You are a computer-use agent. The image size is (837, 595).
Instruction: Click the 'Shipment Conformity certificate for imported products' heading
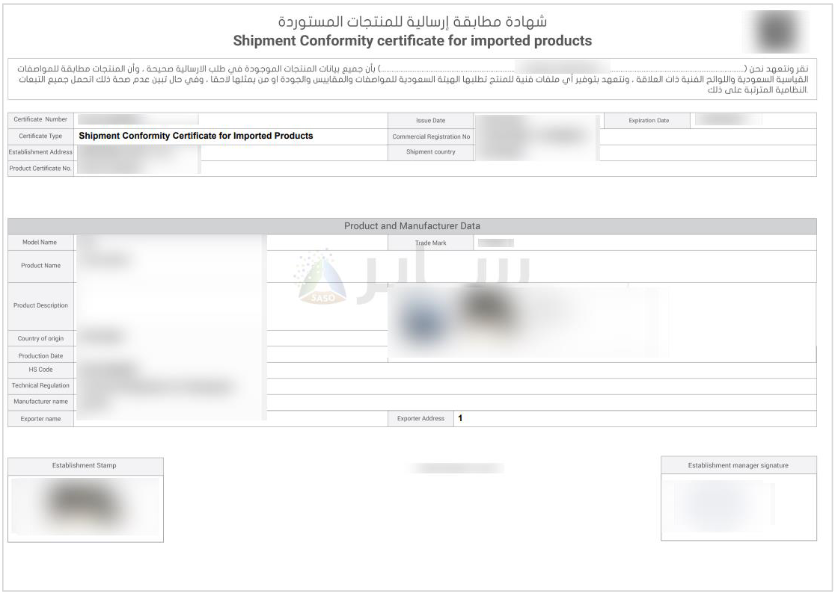412,41
